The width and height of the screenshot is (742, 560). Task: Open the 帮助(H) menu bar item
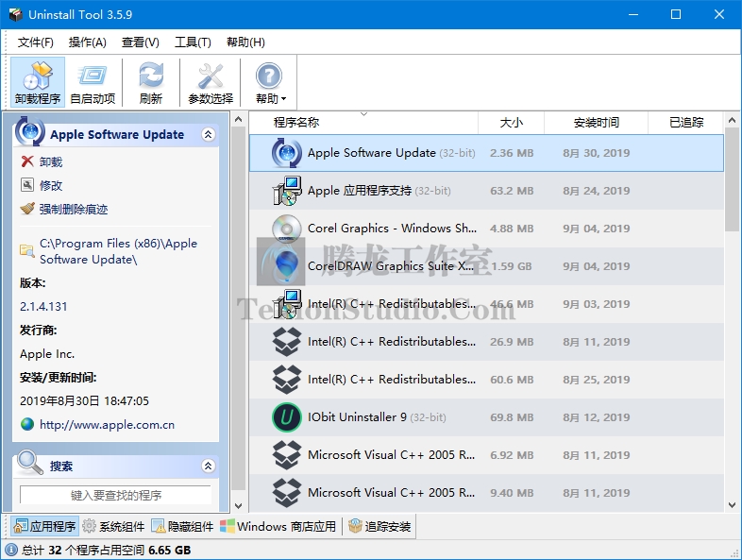point(245,42)
